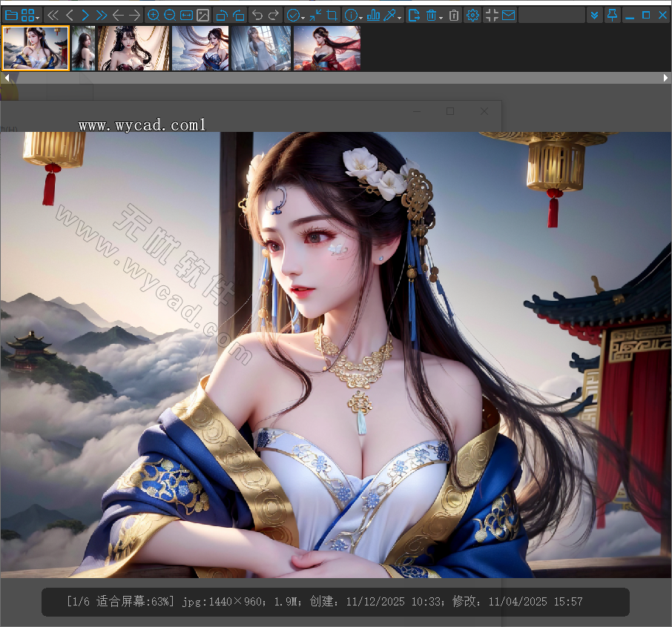Select the Zoom In magnifier tool
Viewport: 672px width, 627px height.
coord(154,15)
